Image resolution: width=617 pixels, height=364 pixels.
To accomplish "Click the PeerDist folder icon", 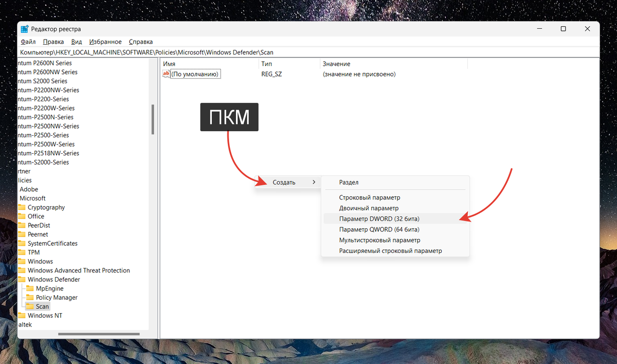I will pos(22,226).
